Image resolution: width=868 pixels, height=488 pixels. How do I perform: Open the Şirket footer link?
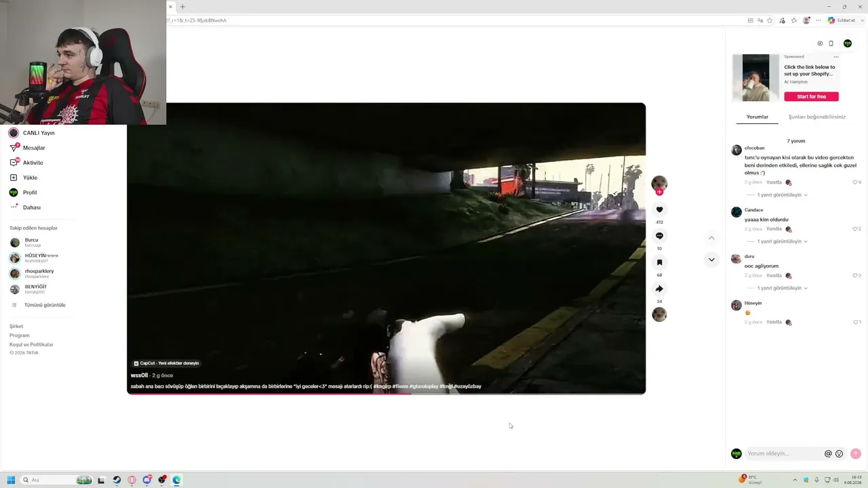(16, 327)
